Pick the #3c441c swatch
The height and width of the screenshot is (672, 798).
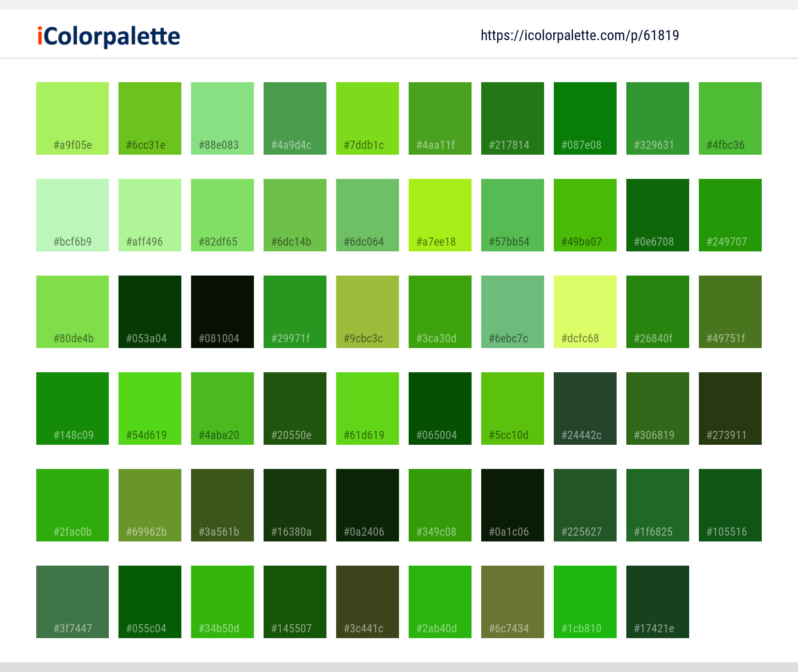point(368,602)
